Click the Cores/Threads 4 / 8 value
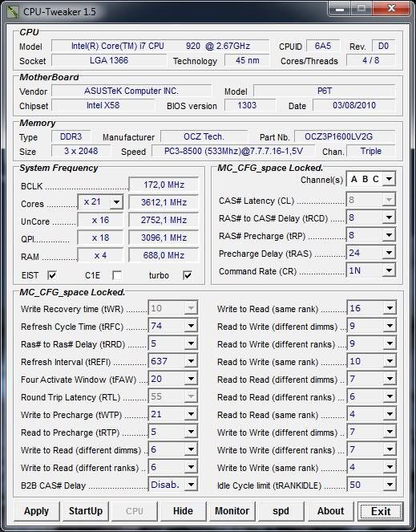Viewport: 416px width, 532px height. pos(370,60)
